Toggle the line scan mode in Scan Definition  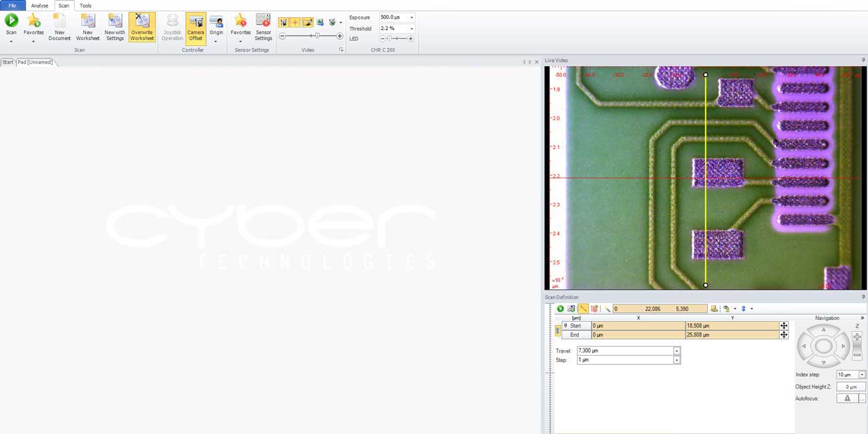tap(583, 308)
